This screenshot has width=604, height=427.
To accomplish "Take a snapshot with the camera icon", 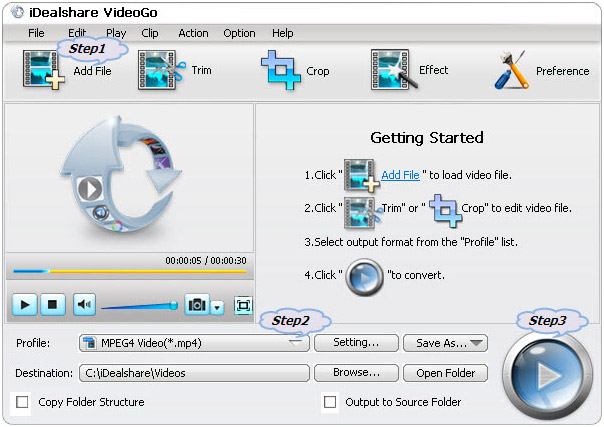I will click(x=197, y=305).
